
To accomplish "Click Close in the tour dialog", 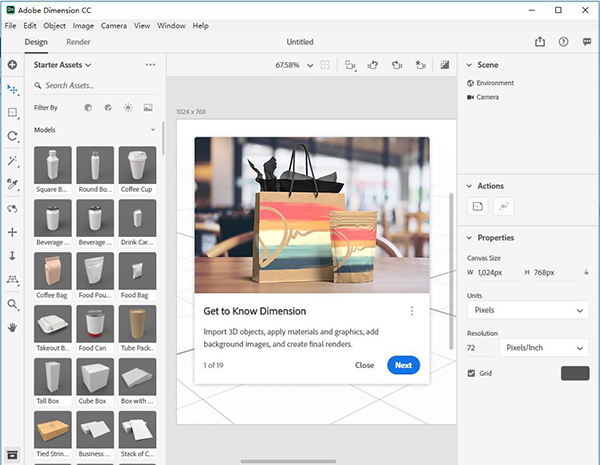I will [364, 365].
